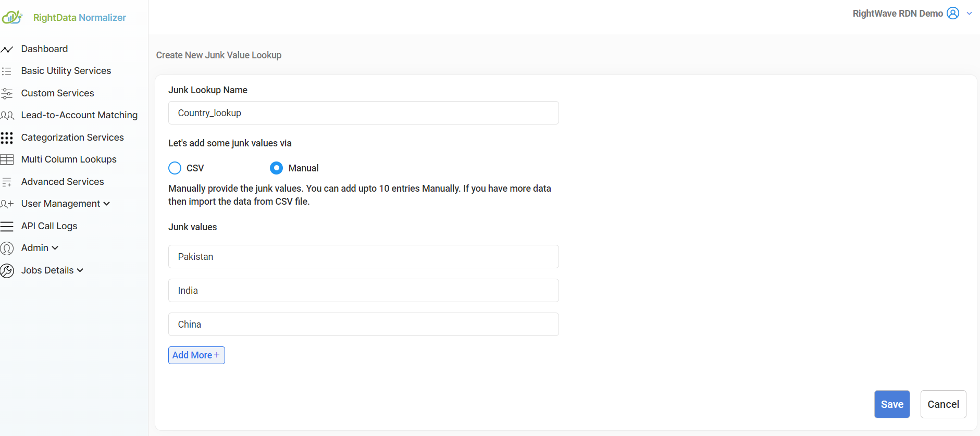Click the Lead-to-Account Matching people icon

(x=7, y=116)
